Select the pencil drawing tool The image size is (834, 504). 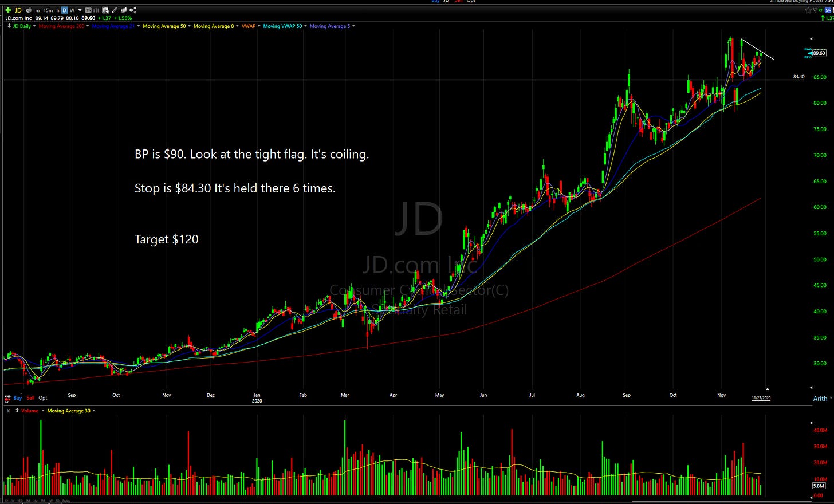(115, 10)
